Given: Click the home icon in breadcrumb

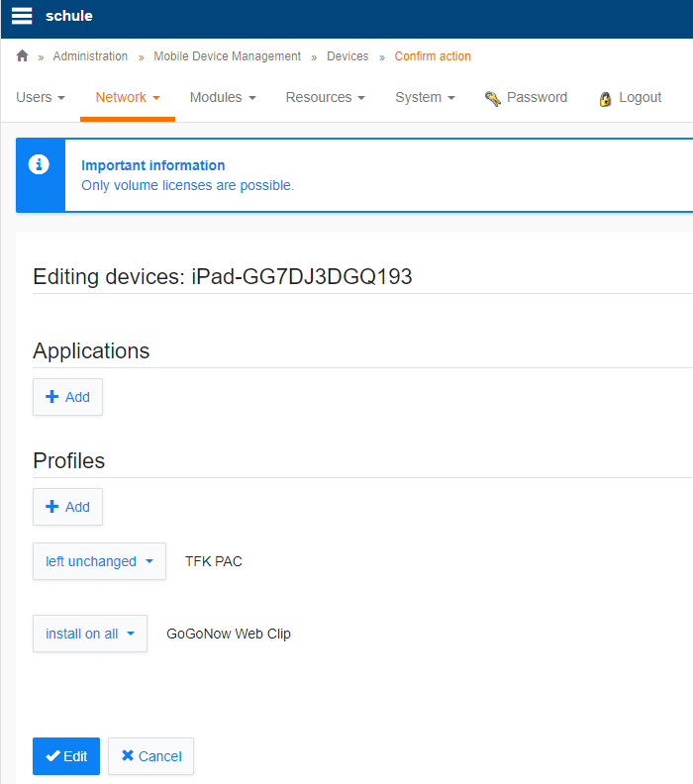Looking at the screenshot, I should coord(23,56).
